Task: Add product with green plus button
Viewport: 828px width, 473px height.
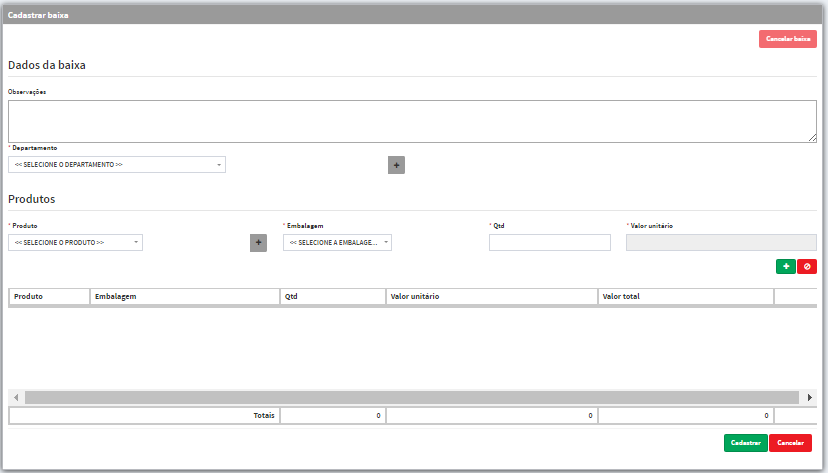Action: [786, 267]
